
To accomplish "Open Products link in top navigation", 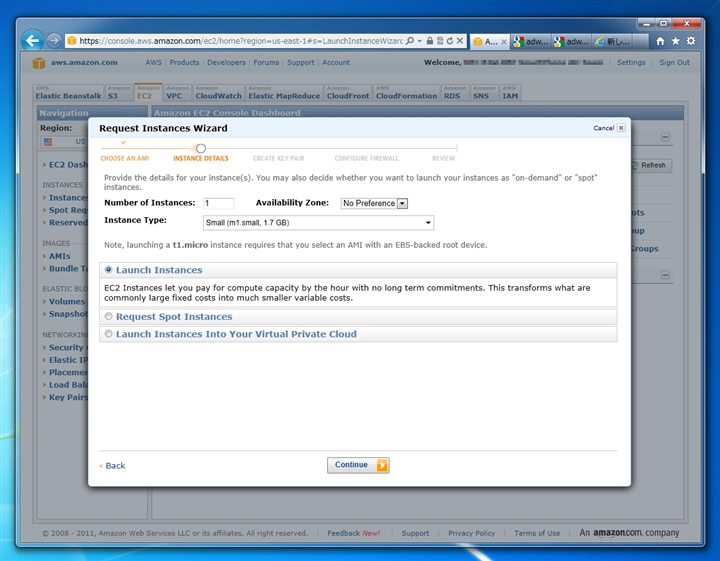I will coord(184,62).
